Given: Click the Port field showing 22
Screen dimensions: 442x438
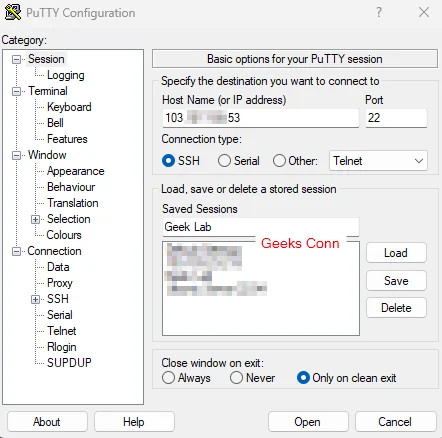Looking at the screenshot, I should (x=396, y=118).
